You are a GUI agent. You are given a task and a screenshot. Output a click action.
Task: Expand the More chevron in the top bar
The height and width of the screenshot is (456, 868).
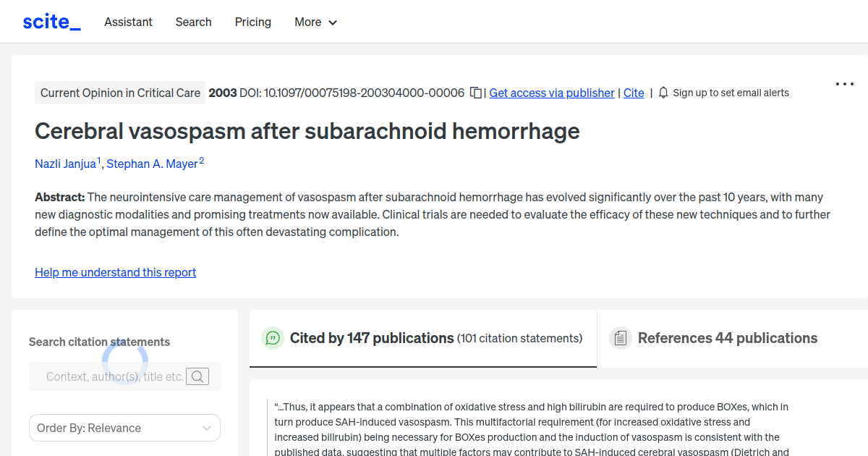(x=333, y=22)
